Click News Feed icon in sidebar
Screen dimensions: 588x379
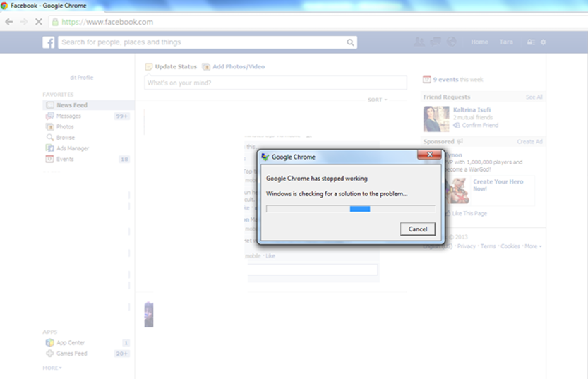tap(50, 105)
